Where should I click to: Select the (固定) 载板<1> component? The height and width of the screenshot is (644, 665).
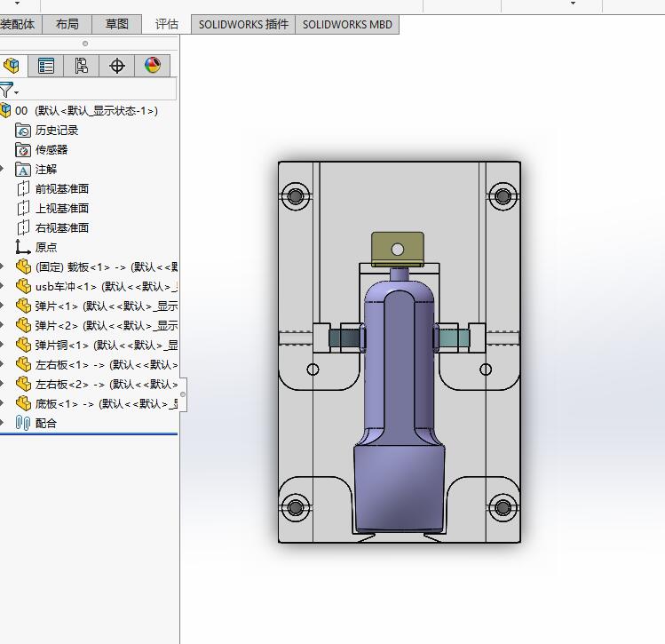coord(106,266)
